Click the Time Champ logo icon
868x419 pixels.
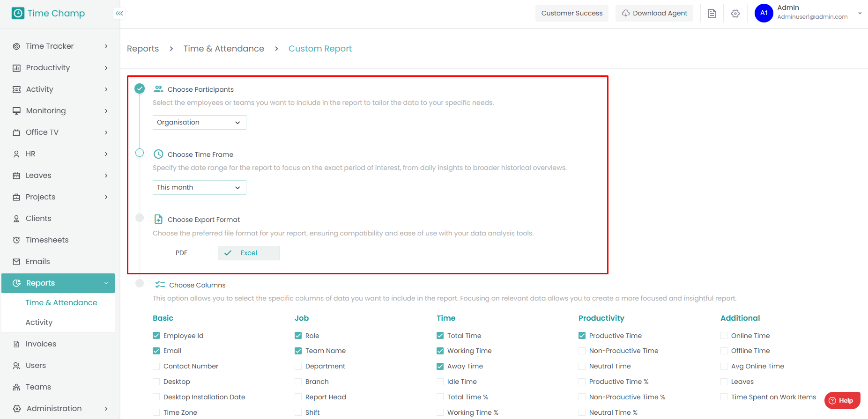pyautogui.click(x=18, y=13)
